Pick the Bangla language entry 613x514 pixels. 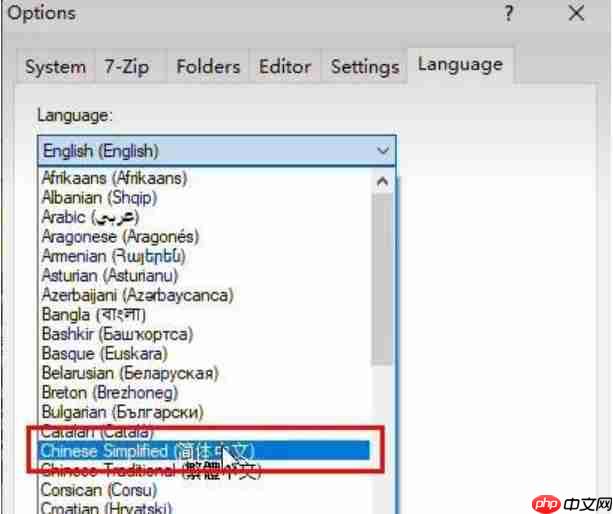pos(205,315)
